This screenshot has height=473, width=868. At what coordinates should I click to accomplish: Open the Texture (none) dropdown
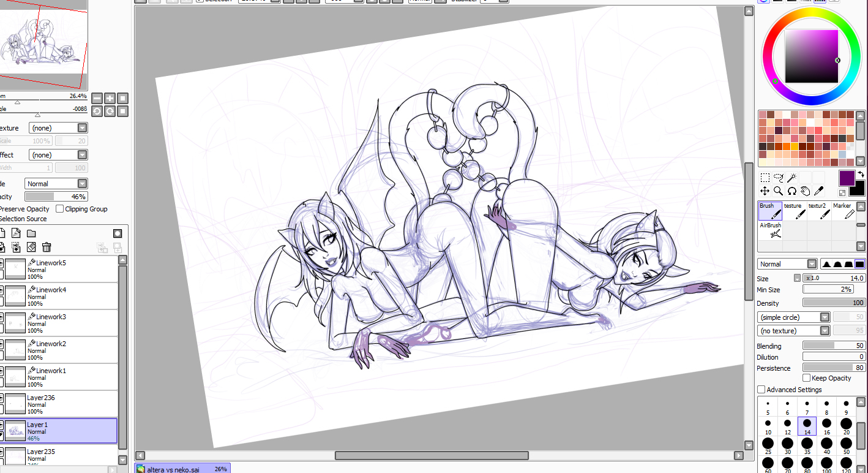(58, 128)
